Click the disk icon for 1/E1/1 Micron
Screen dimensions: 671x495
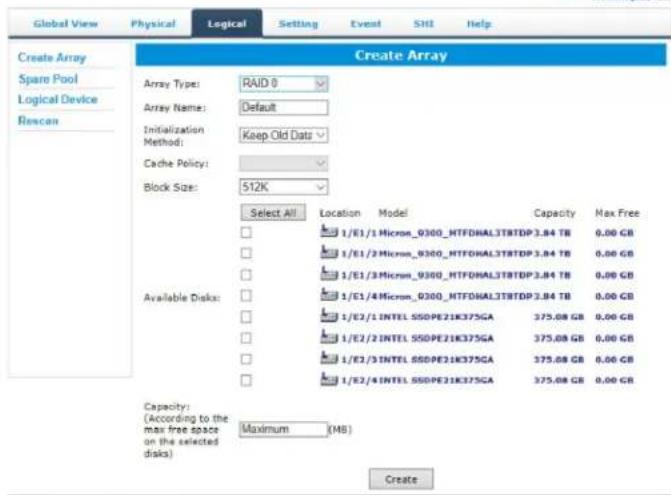pos(329,231)
